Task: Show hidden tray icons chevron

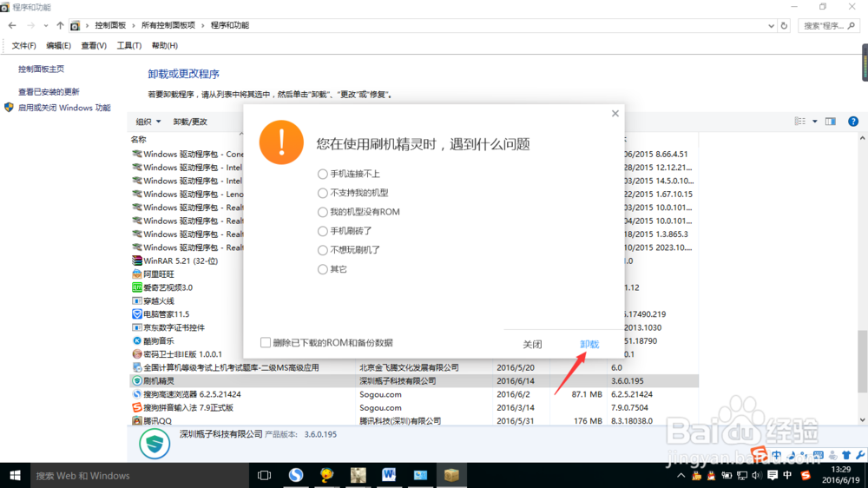Action: click(x=681, y=475)
